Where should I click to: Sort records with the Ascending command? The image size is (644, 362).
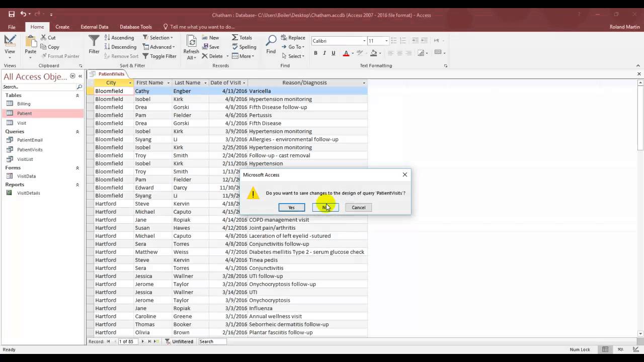pos(119,38)
